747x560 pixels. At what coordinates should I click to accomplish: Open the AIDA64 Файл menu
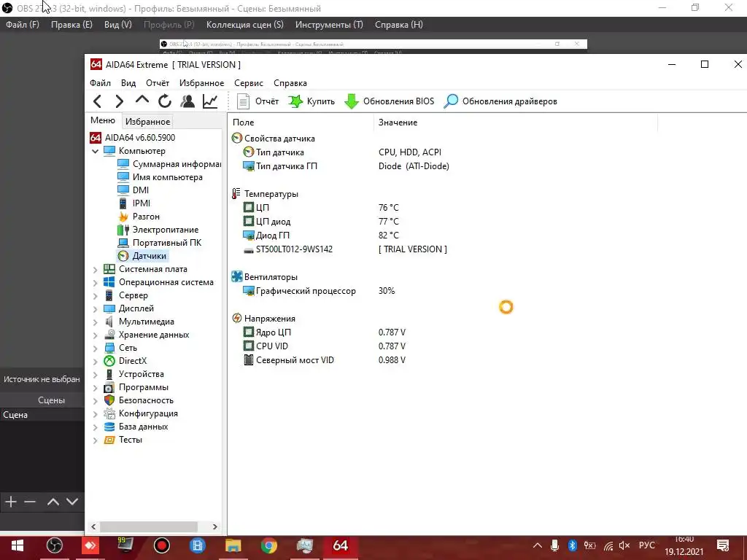point(100,83)
